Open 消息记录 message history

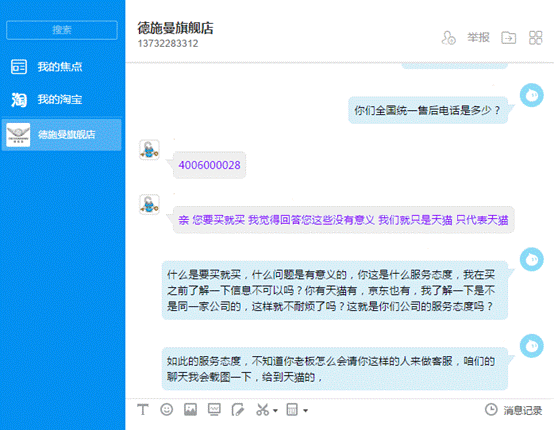pos(513,410)
